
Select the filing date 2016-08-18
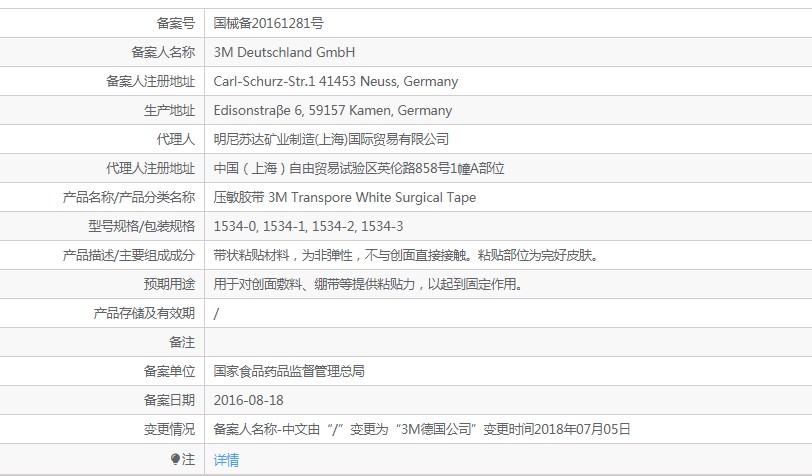tap(249, 400)
